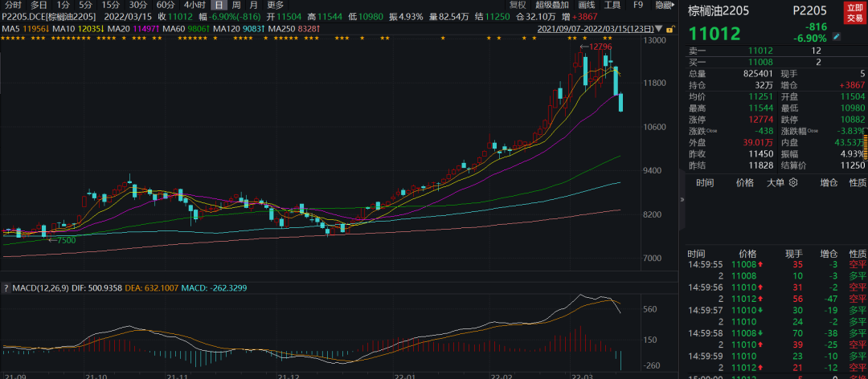Switch to 多日 multi-day view

pyautogui.click(x=39, y=5)
